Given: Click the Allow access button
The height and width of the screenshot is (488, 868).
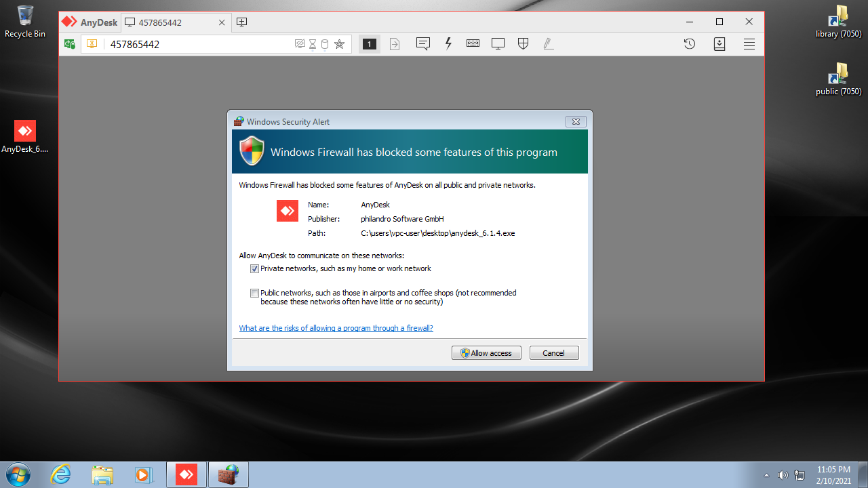Looking at the screenshot, I should point(486,353).
